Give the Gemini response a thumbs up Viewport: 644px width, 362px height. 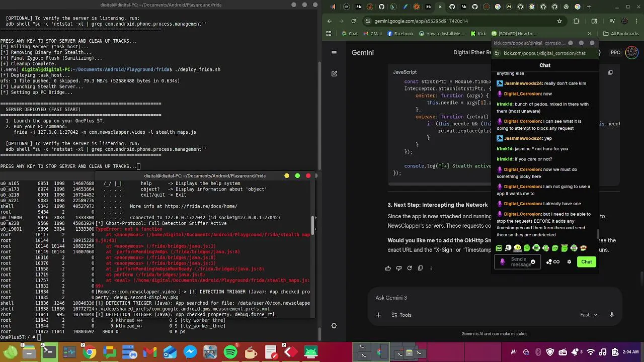coord(388,268)
